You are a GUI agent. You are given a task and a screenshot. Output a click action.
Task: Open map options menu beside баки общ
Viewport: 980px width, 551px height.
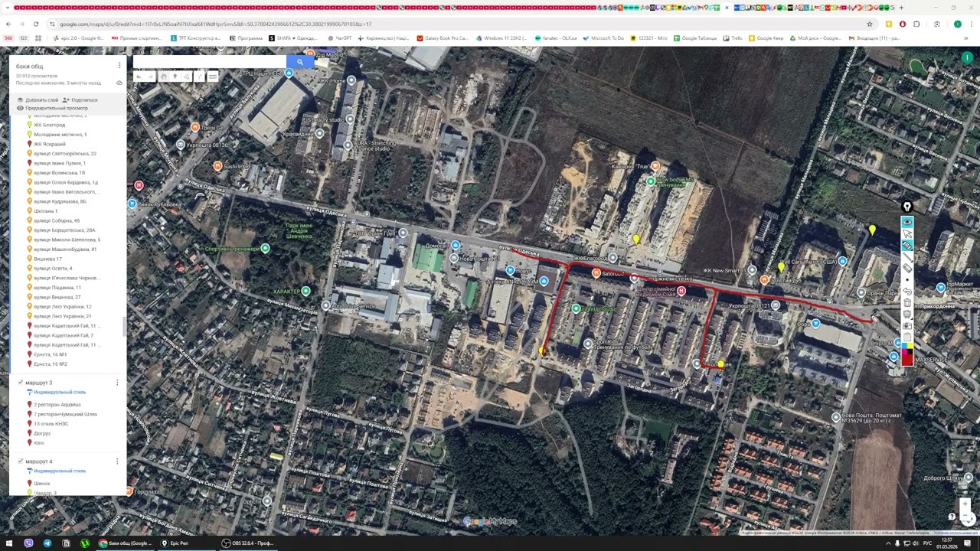pyautogui.click(x=119, y=67)
